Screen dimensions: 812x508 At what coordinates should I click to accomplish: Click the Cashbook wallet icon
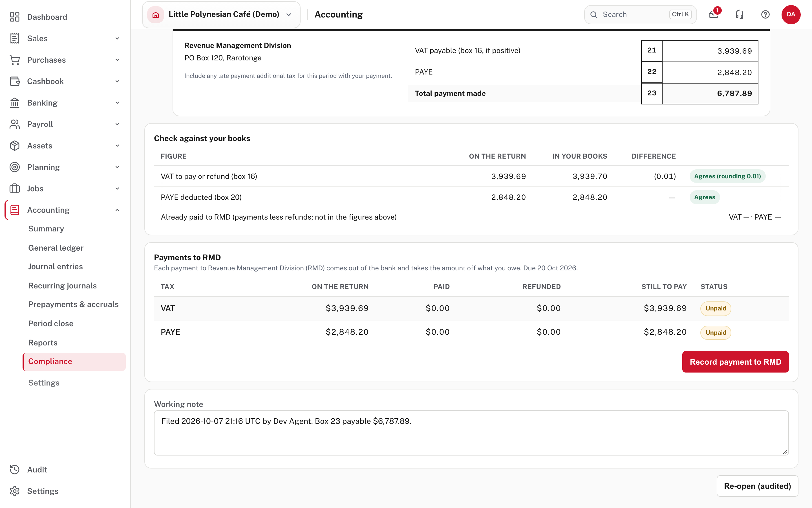pos(14,81)
